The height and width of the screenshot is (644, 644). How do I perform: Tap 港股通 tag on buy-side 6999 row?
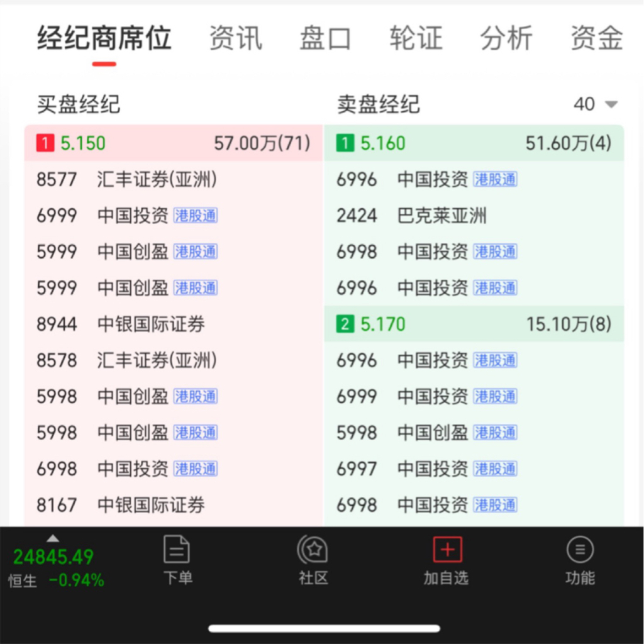point(196,216)
